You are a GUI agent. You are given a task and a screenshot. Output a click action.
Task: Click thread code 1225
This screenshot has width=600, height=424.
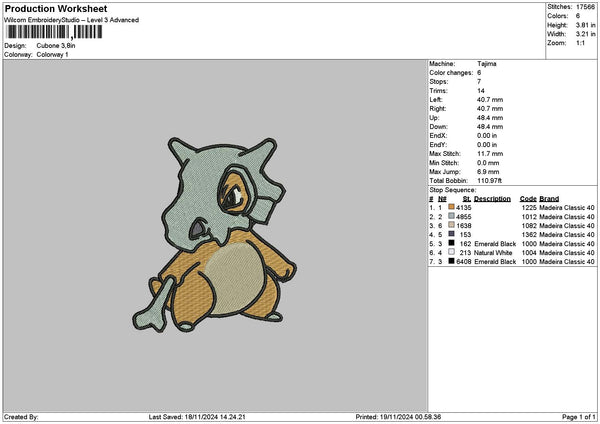point(529,208)
